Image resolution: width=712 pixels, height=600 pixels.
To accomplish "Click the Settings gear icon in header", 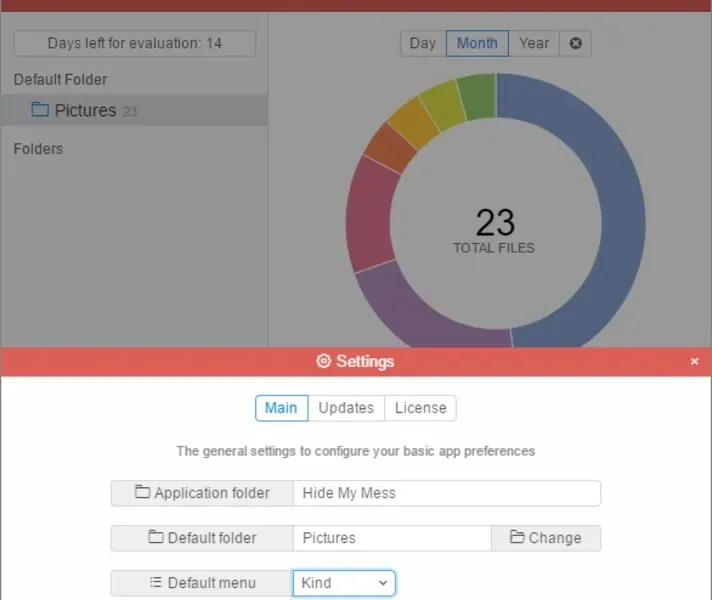I will tap(323, 362).
